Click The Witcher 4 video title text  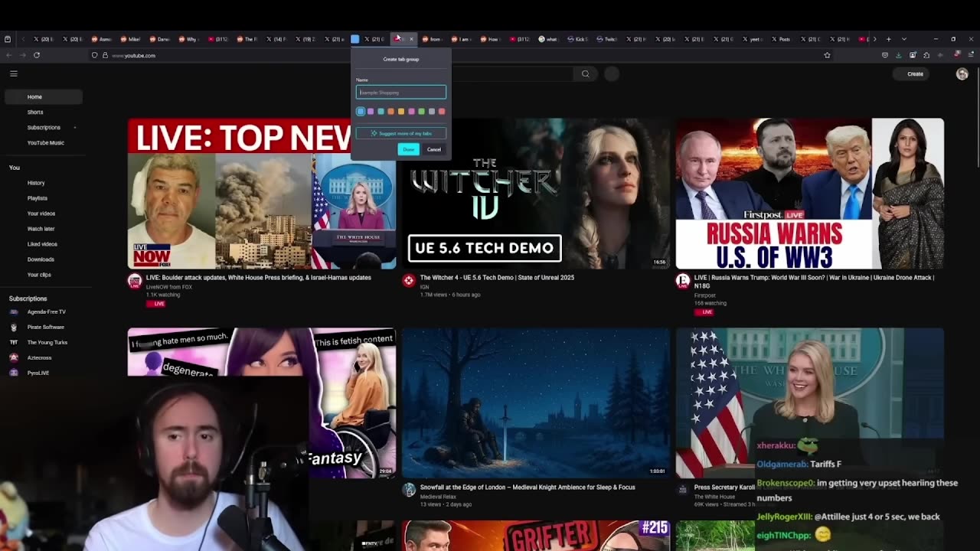tap(497, 278)
